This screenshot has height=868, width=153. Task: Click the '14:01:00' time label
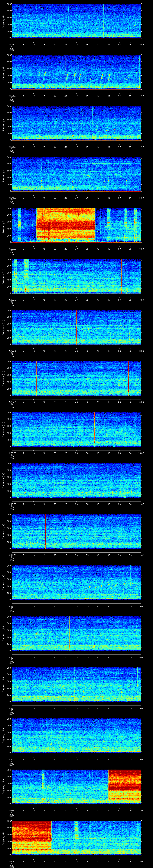[x=12, y=44]
